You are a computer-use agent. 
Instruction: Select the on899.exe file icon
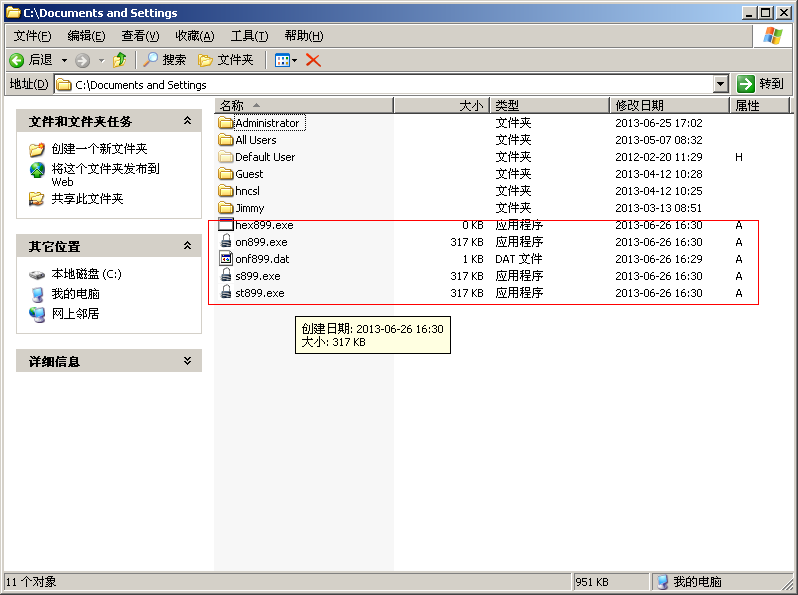226,241
